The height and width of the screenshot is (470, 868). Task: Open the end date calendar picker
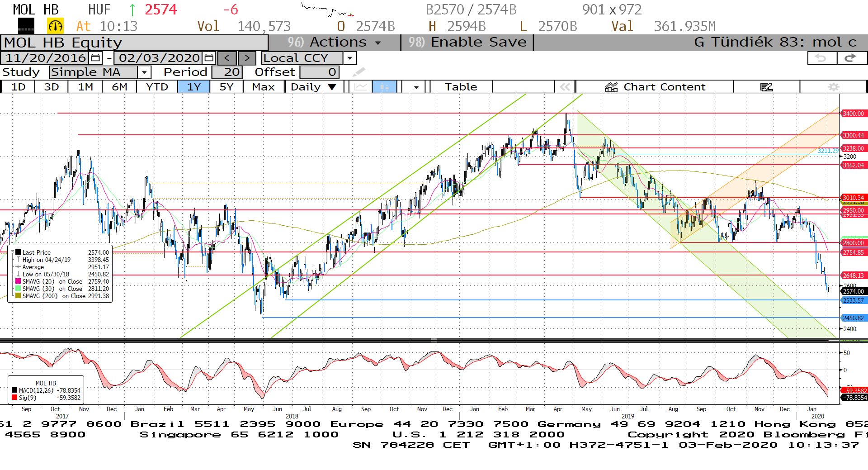(209, 58)
